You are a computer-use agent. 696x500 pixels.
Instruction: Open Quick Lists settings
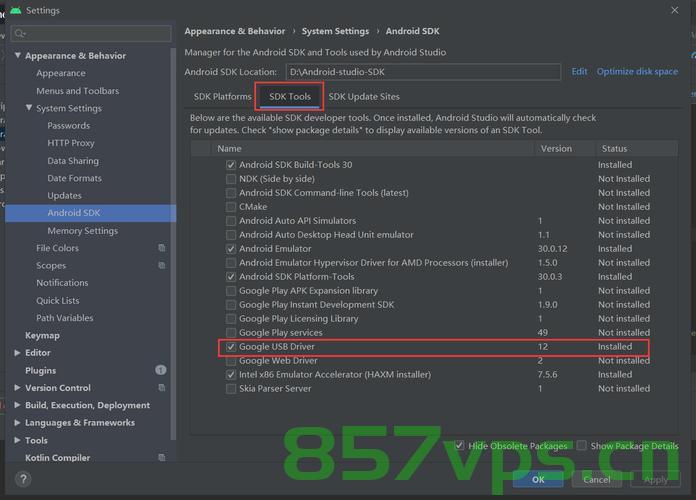[58, 301]
